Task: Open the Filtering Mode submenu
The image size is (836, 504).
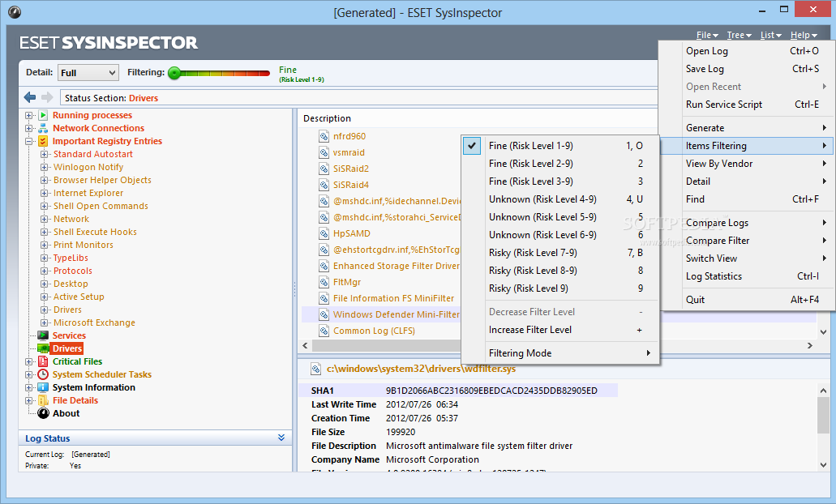Action: pyautogui.click(x=559, y=353)
